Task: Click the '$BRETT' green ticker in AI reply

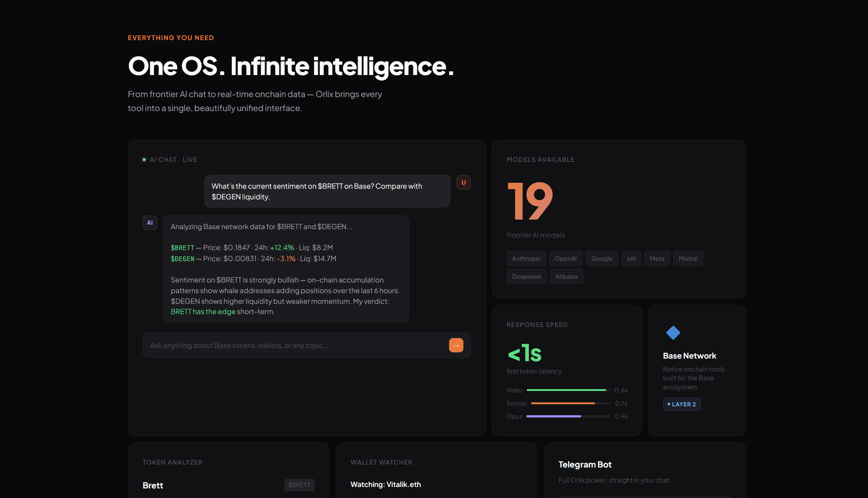Action: tap(182, 248)
